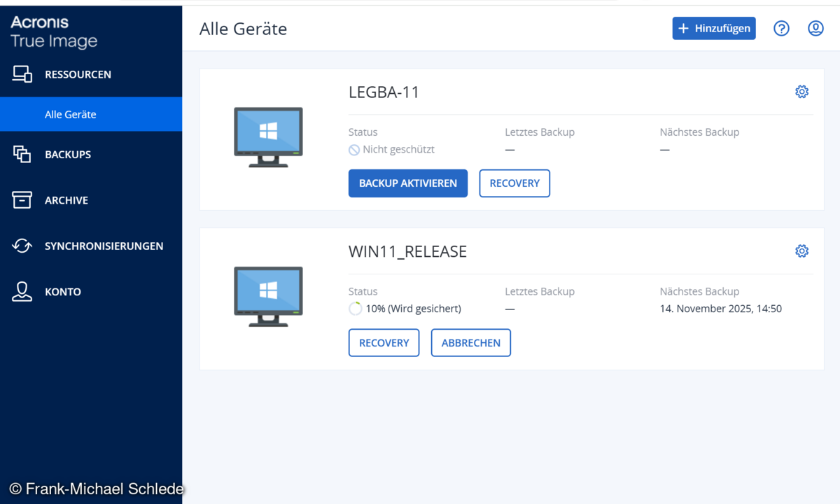Viewport: 840px width, 504px height.
Task: Activate backup for LEGBA-11
Action: tap(407, 183)
